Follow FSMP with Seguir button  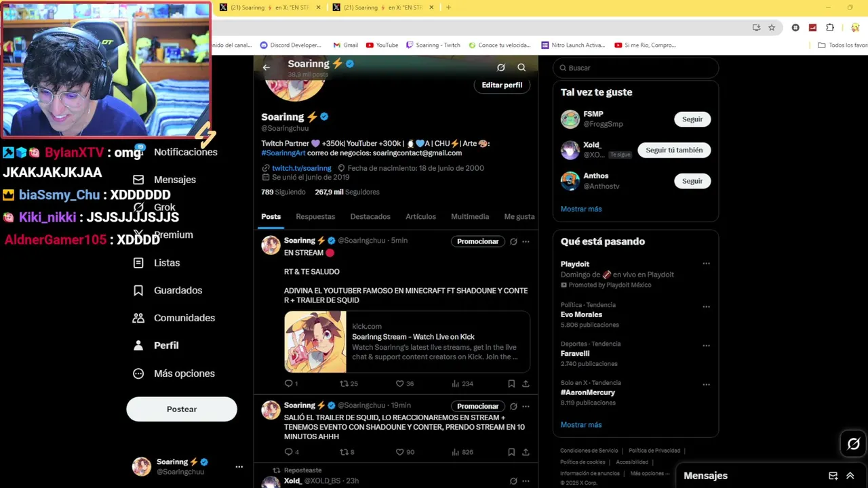point(692,119)
